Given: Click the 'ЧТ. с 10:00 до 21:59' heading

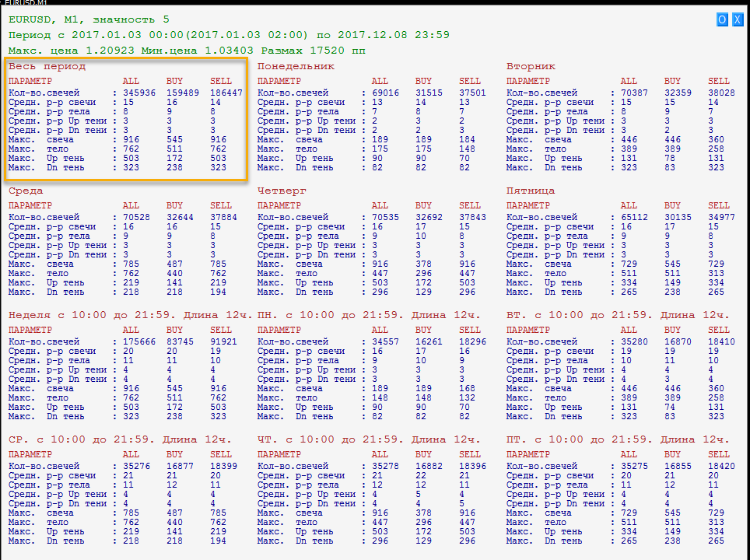Looking at the screenshot, I should tap(369, 439).
